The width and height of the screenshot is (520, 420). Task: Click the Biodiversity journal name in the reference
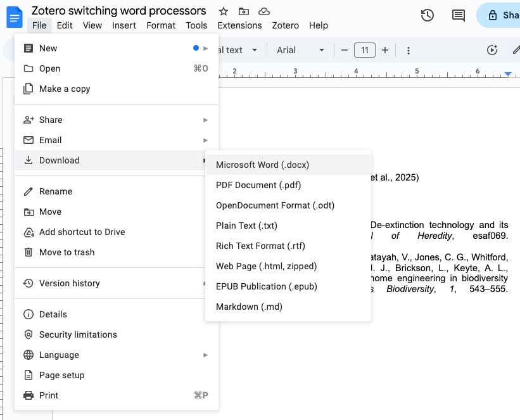(410, 289)
